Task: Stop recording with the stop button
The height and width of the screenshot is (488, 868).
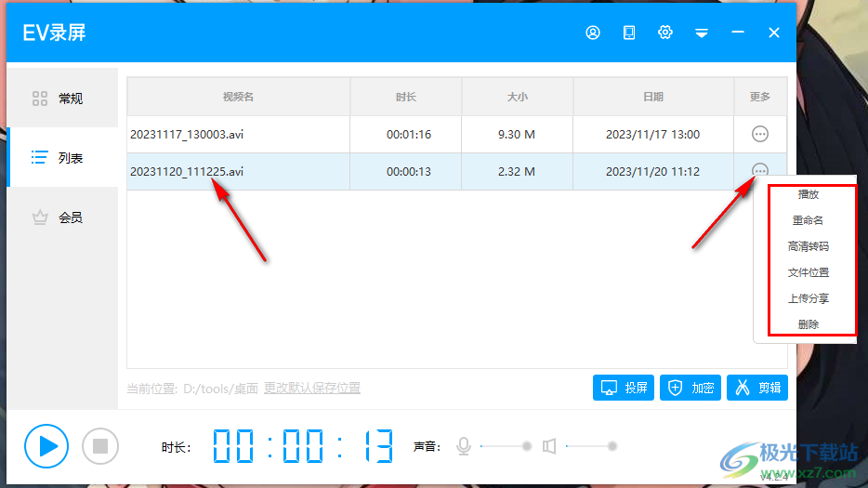Action: [100, 446]
